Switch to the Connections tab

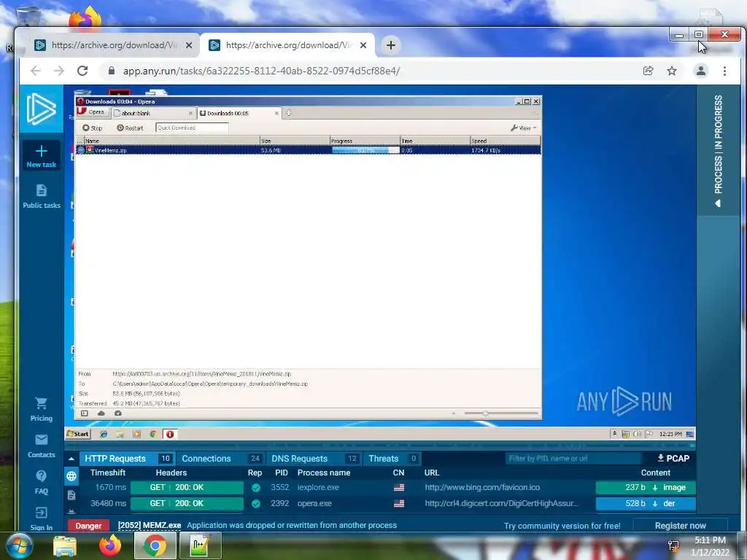[220, 459]
